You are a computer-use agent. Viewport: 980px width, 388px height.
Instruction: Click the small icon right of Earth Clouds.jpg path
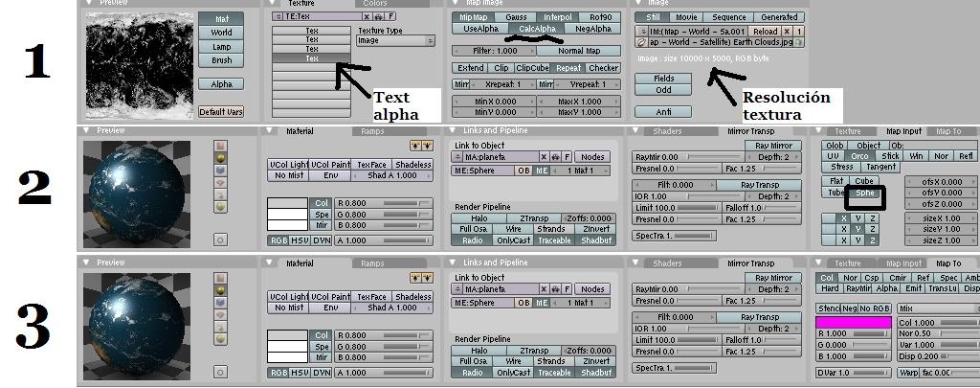[799, 42]
